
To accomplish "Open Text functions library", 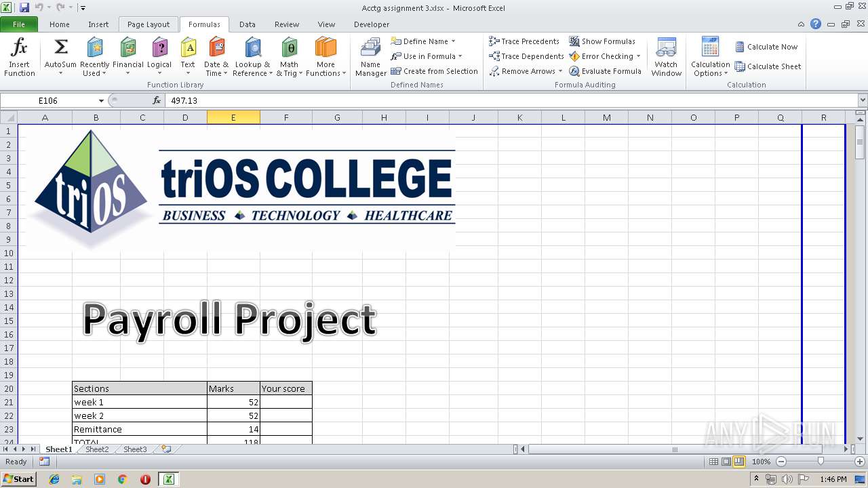I will coord(188,58).
